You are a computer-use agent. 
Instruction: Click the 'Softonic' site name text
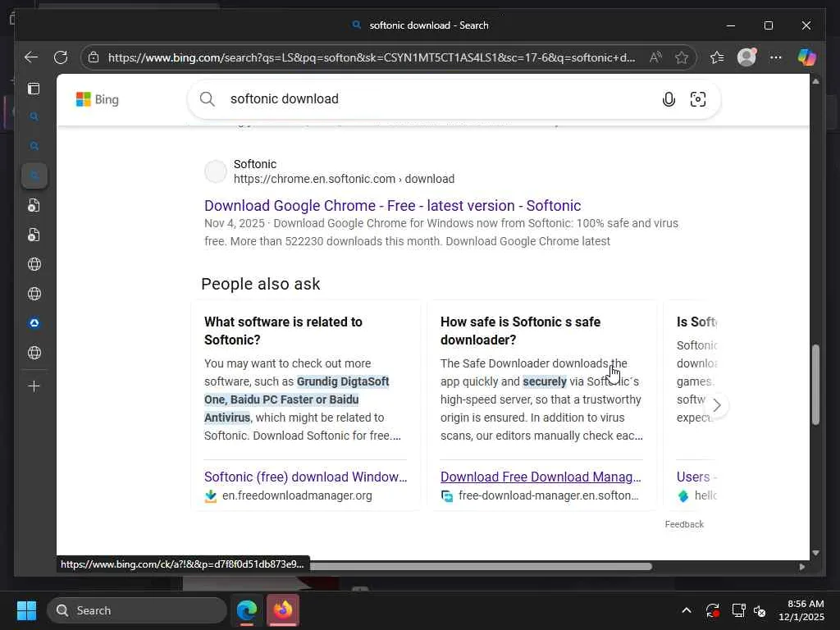click(x=255, y=164)
